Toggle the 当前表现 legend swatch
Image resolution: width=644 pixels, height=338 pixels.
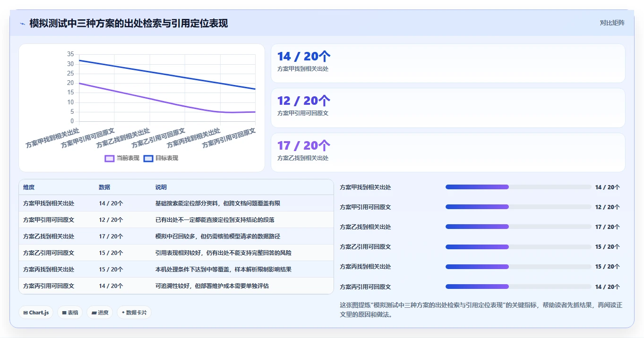(x=109, y=158)
